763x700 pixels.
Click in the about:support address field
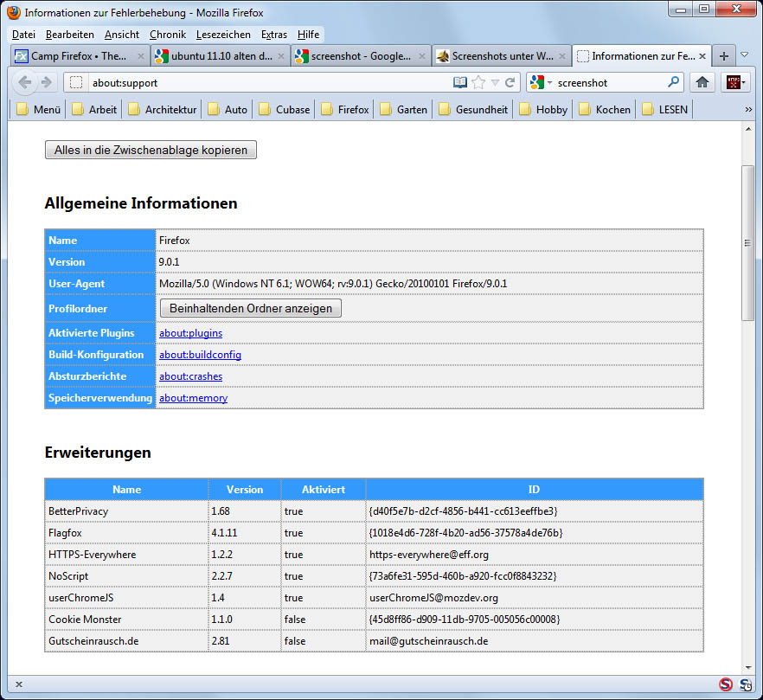pyautogui.click(x=260, y=83)
